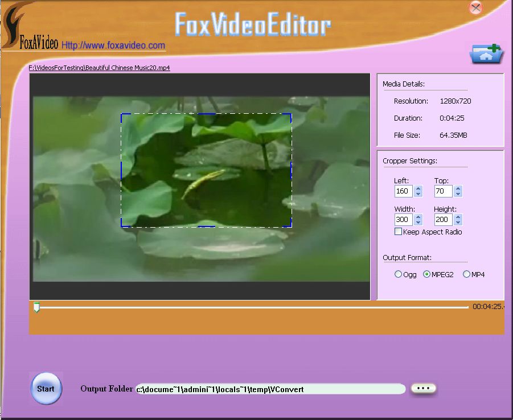Image resolution: width=513 pixels, height=420 pixels.
Task: Click the video timeline seek handle
Action: coord(36,307)
